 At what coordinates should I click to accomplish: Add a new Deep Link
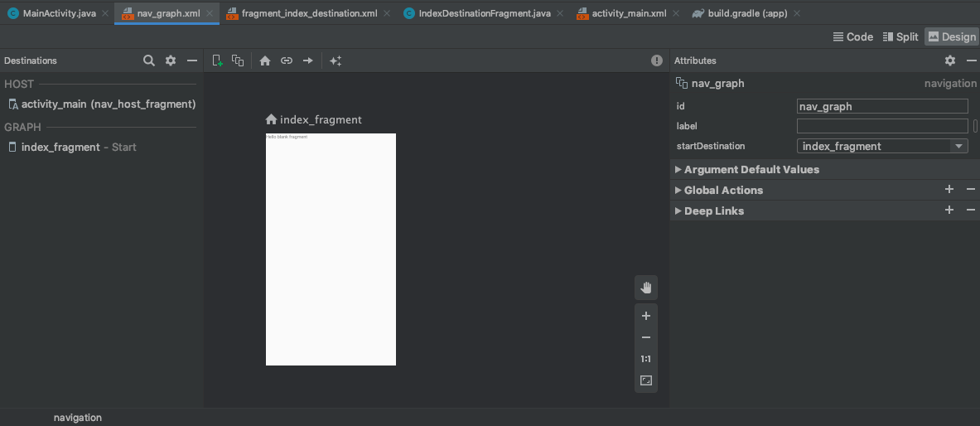pos(949,211)
